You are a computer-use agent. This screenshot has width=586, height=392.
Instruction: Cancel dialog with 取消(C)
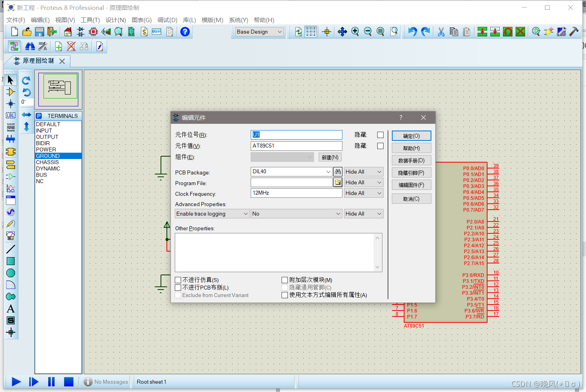point(412,199)
